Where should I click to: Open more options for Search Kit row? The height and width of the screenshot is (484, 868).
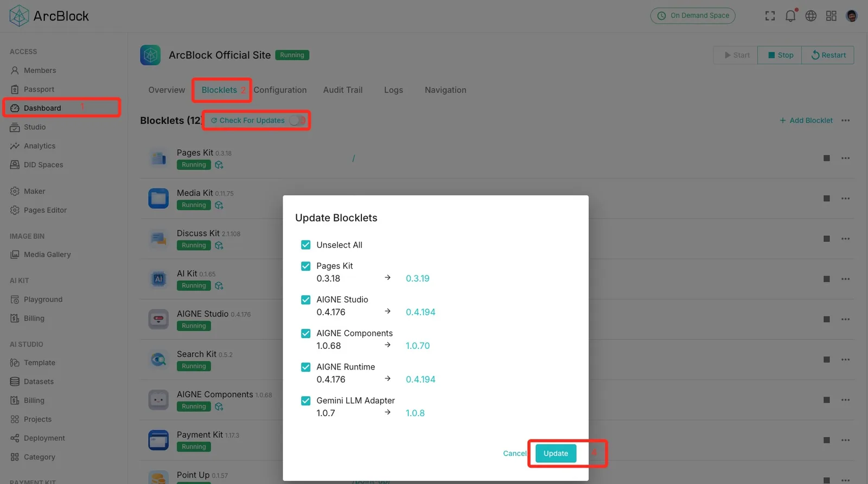845,360
